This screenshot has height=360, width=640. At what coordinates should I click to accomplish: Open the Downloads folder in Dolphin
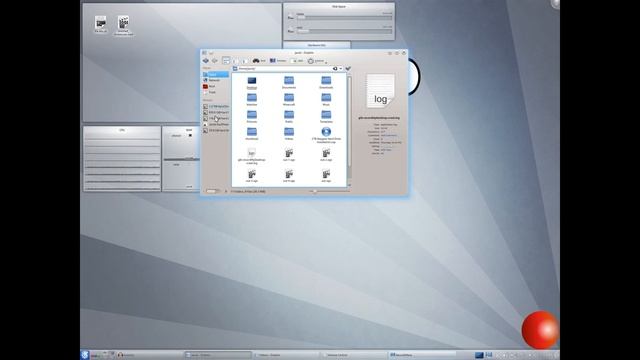click(326, 82)
